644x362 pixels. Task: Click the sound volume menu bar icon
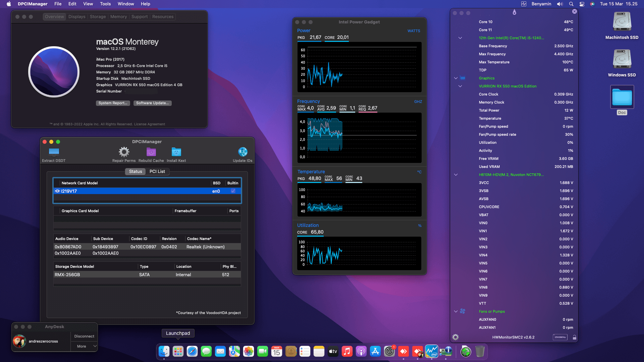tap(560, 4)
